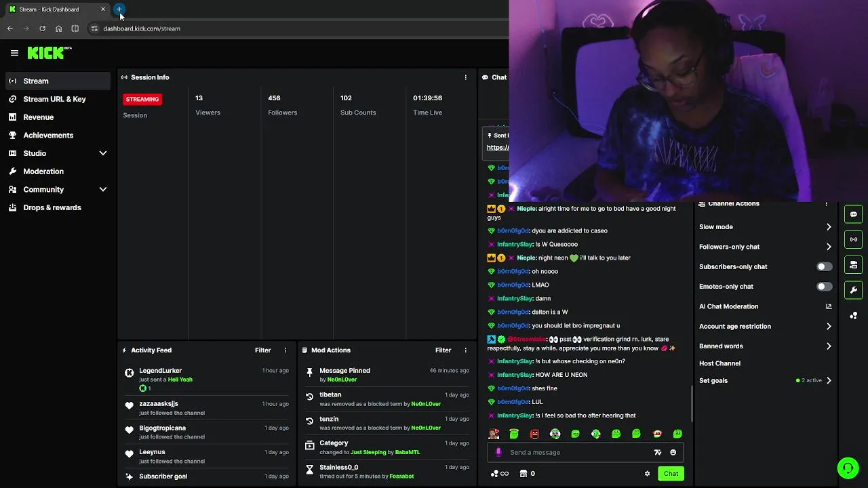
Task: Select the wrench sidebar icon
Action: tap(853, 290)
